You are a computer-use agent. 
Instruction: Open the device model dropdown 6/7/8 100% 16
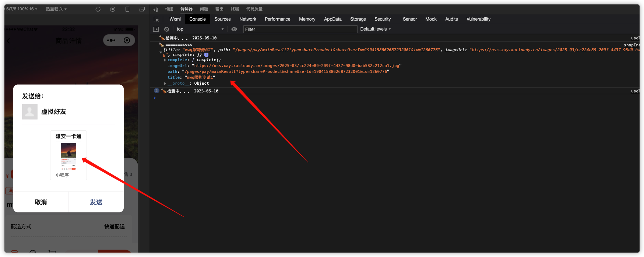[x=22, y=9]
